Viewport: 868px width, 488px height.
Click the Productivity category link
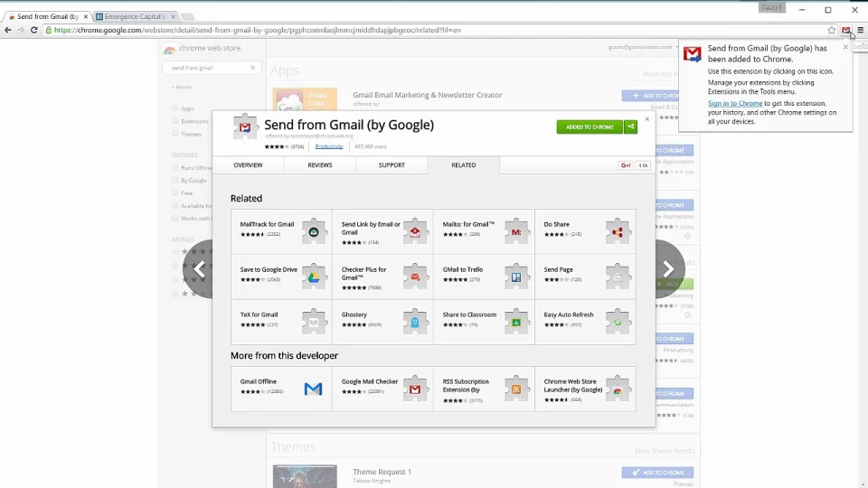click(329, 146)
